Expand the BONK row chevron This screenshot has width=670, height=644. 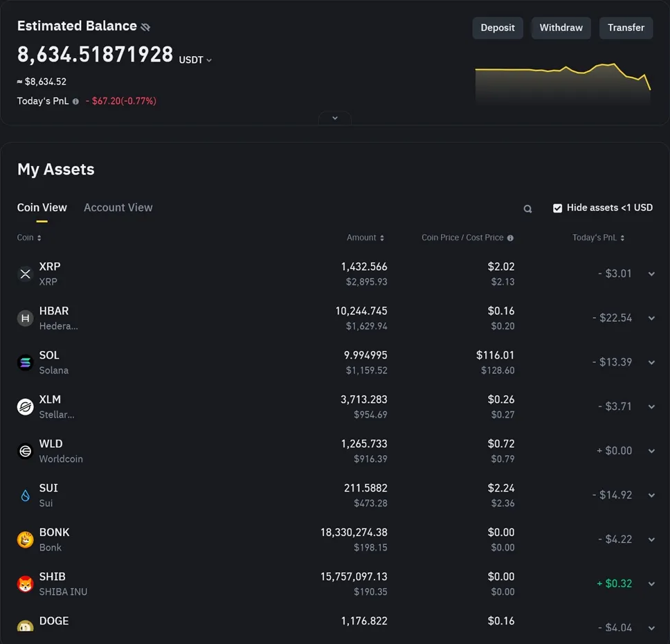[x=651, y=539]
